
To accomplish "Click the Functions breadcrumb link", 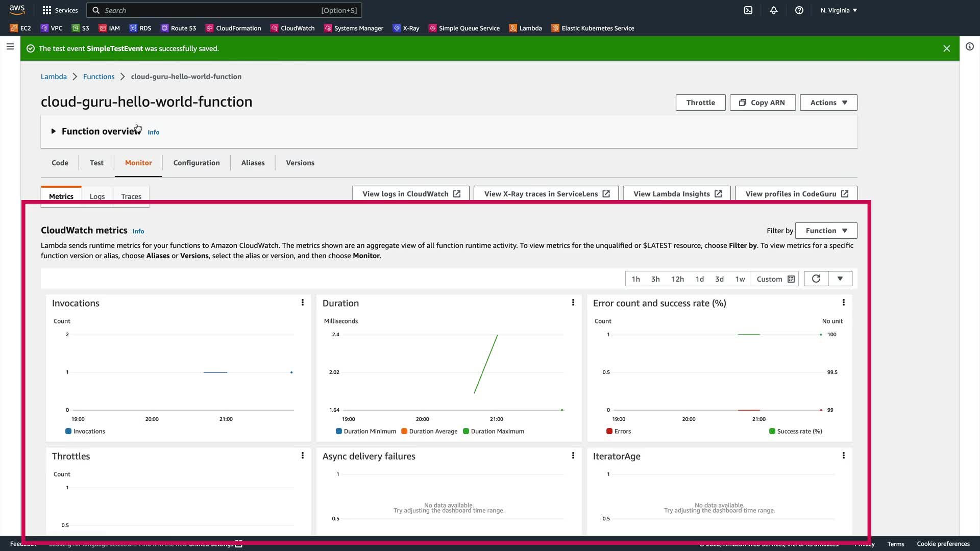I will (x=99, y=77).
